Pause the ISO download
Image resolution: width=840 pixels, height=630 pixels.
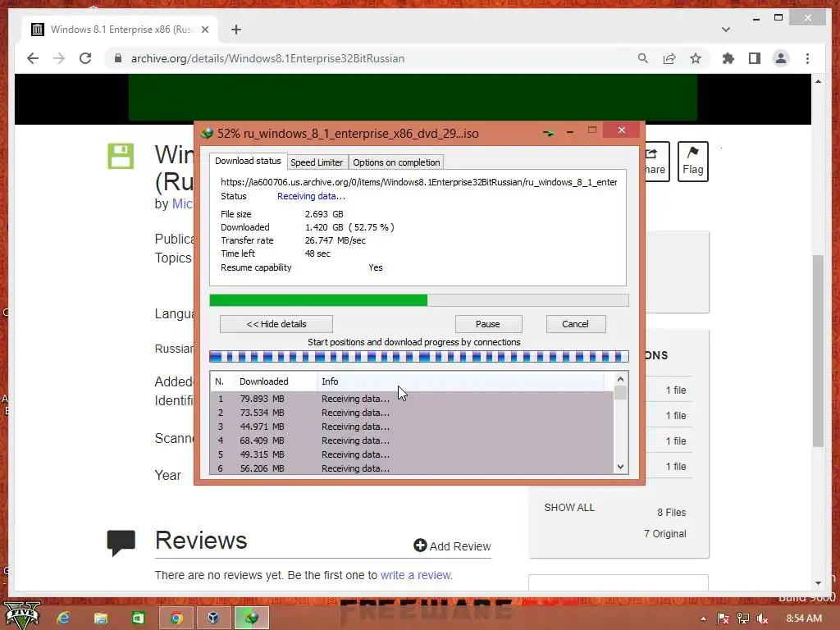point(488,324)
